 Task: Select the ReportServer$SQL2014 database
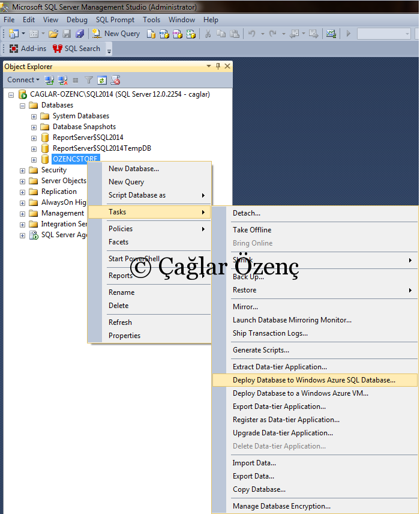(88, 138)
